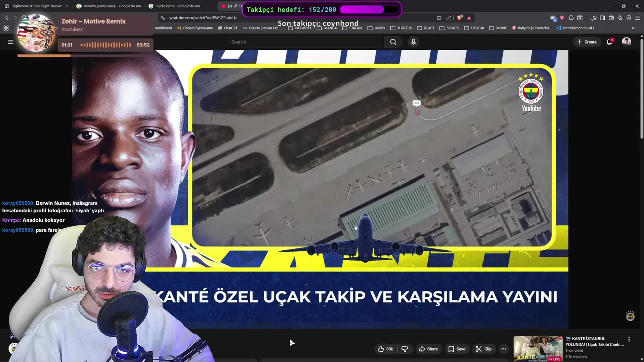Click the Erdal Vahid channel name

(x=575, y=351)
